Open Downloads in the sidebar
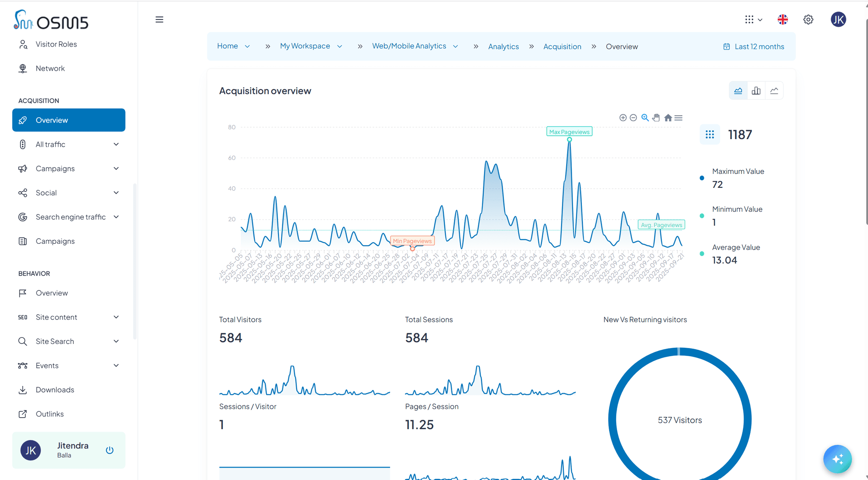868x480 pixels. click(55, 390)
